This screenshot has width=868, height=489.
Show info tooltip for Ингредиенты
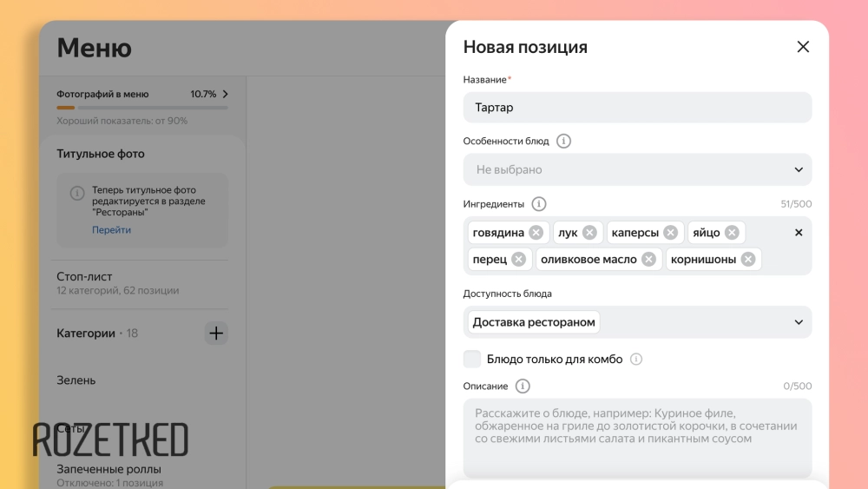click(539, 204)
